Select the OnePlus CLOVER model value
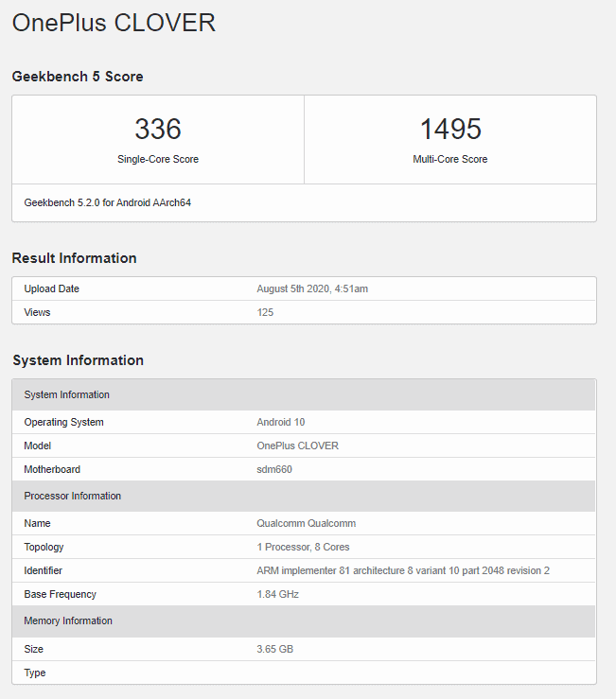The height and width of the screenshot is (699, 616). click(297, 446)
